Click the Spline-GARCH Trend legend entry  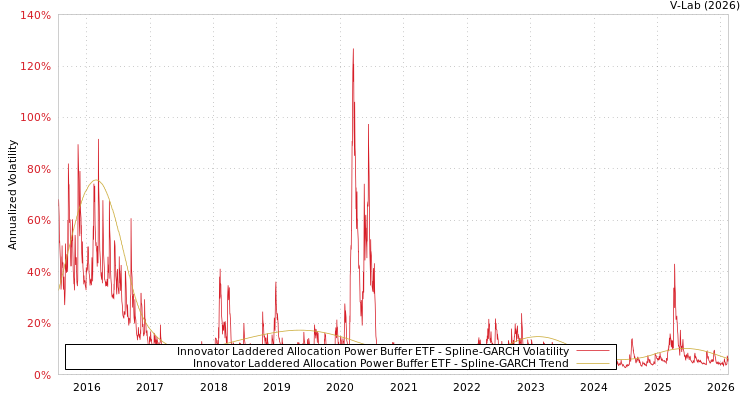coord(381,363)
